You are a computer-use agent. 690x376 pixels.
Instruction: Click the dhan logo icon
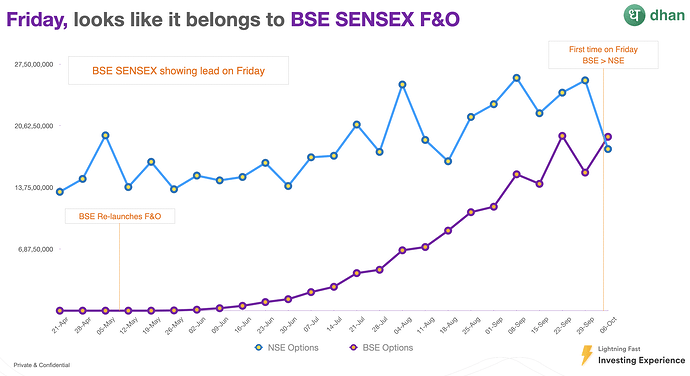[634, 15]
